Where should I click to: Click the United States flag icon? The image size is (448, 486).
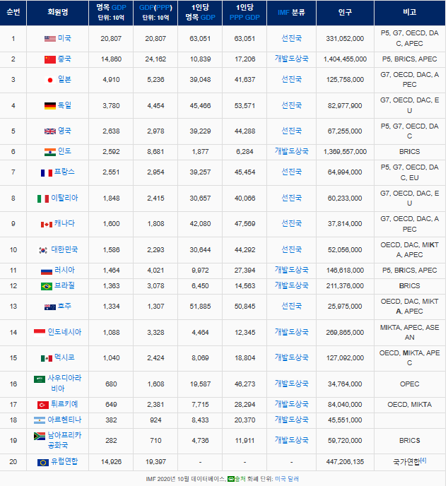[x=50, y=39]
